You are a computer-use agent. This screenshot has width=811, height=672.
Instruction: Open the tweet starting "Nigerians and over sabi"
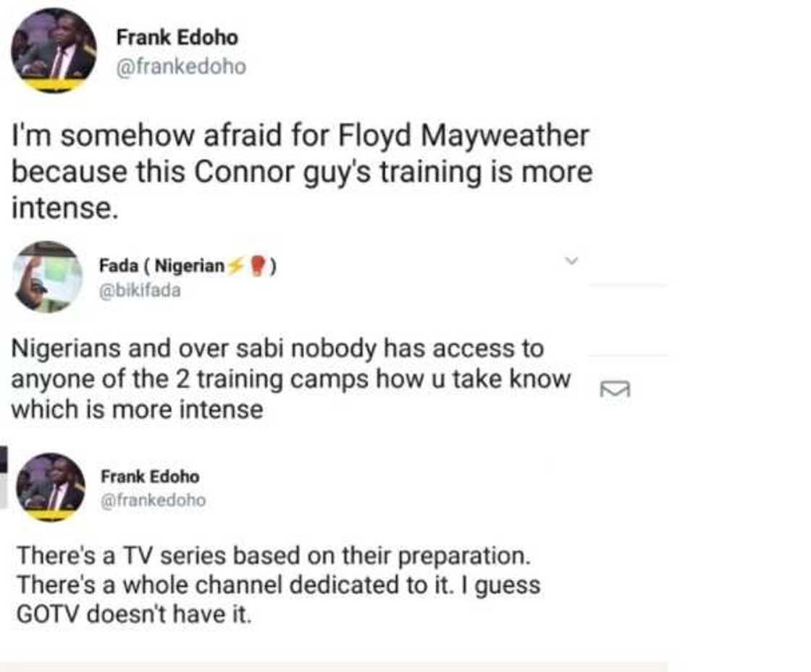[x=290, y=379]
